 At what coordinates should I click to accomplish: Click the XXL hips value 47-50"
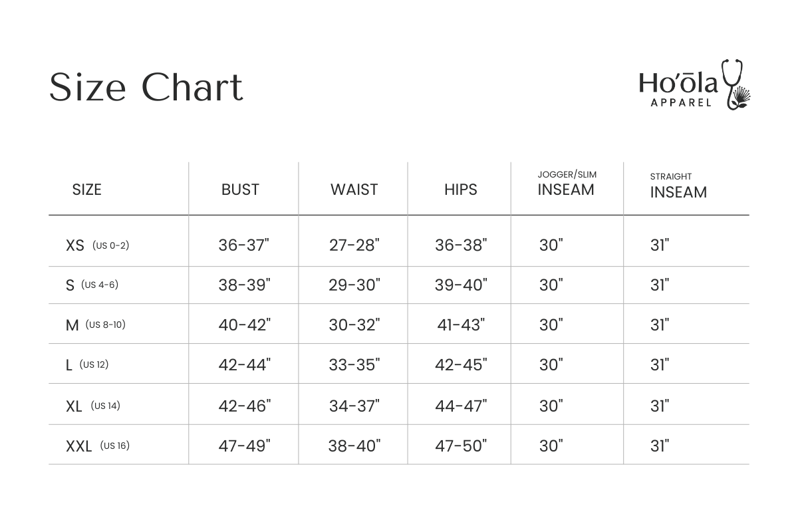tap(461, 446)
